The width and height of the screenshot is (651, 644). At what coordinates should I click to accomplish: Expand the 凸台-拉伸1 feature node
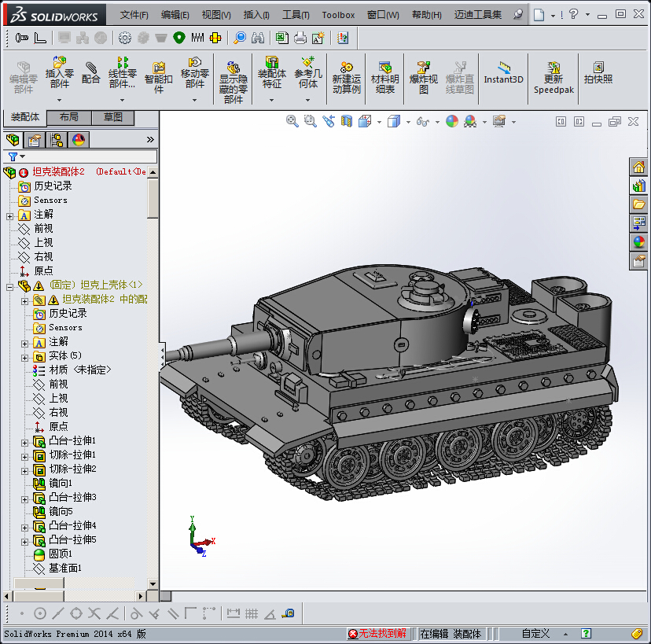click(24, 441)
